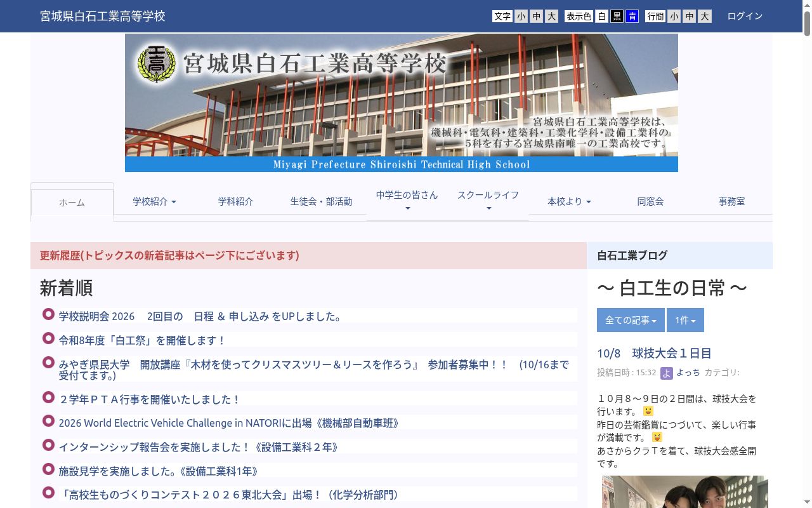Click the bullet icon beside 高校生ものづくりコンテスト
This screenshot has width=812, height=508.
pos(48,493)
